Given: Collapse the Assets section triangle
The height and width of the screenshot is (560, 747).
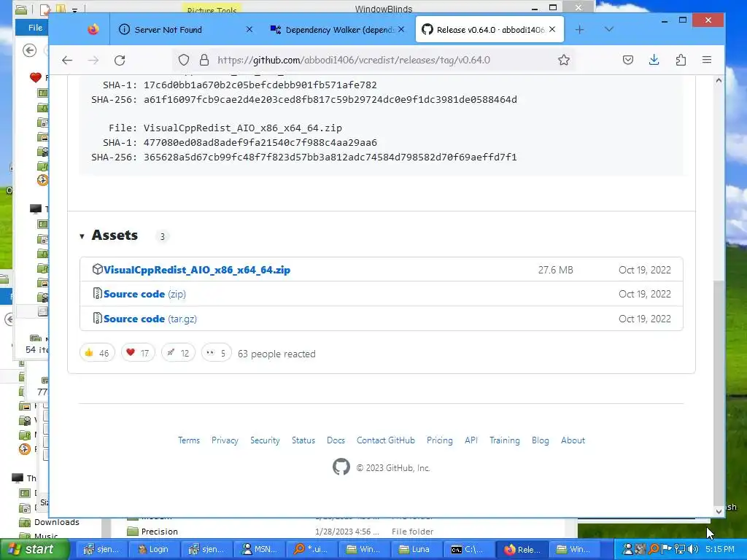Looking at the screenshot, I should click(x=82, y=236).
